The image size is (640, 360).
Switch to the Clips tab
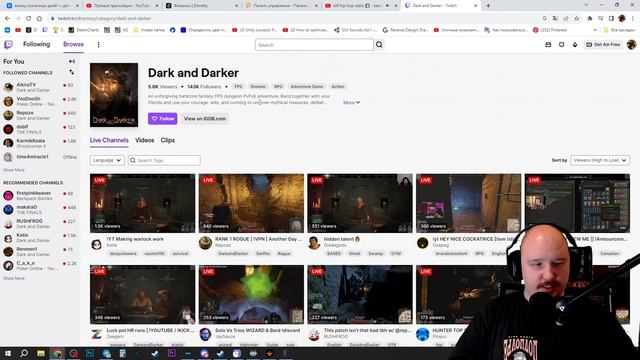pyautogui.click(x=168, y=140)
